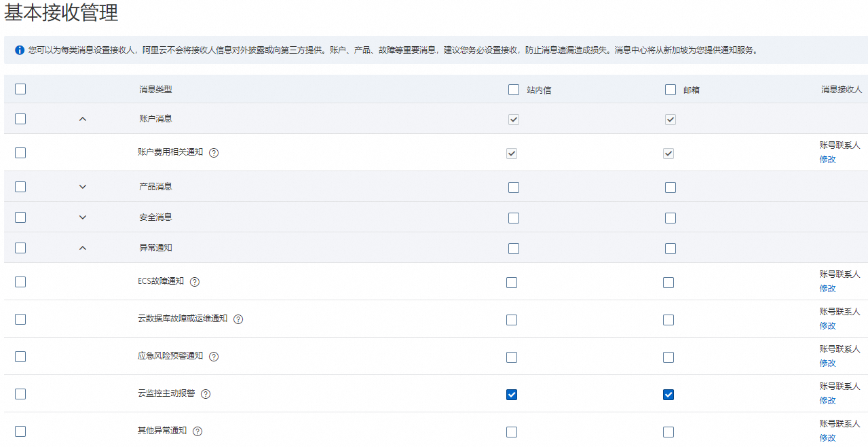The image size is (868, 447).
Task: Enable 邮箱 for ECS故障通知
Action: pyautogui.click(x=668, y=283)
